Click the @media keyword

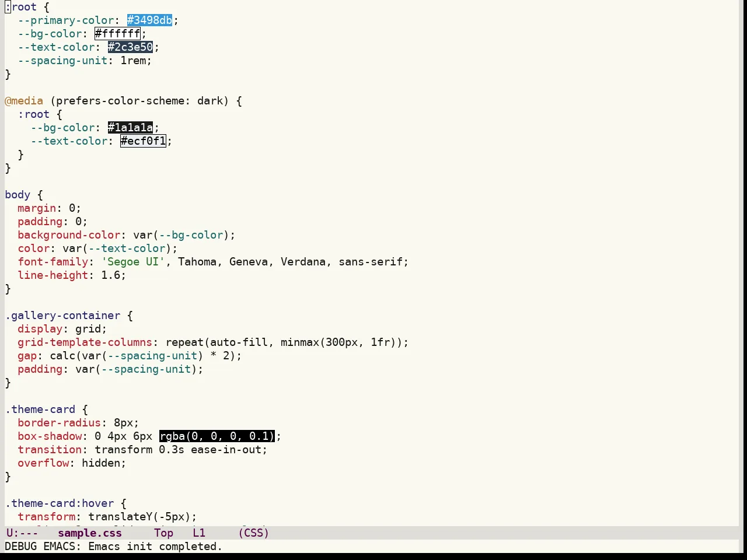coord(24,101)
